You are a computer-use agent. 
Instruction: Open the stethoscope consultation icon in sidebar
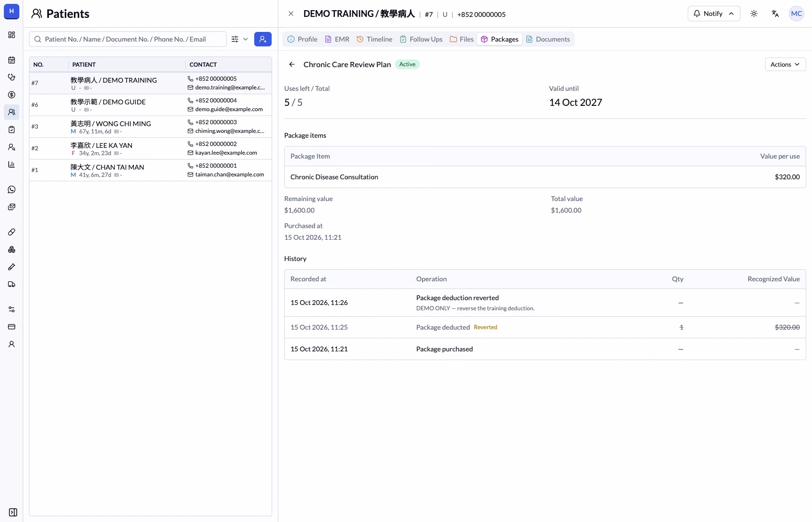(x=12, y=77)
